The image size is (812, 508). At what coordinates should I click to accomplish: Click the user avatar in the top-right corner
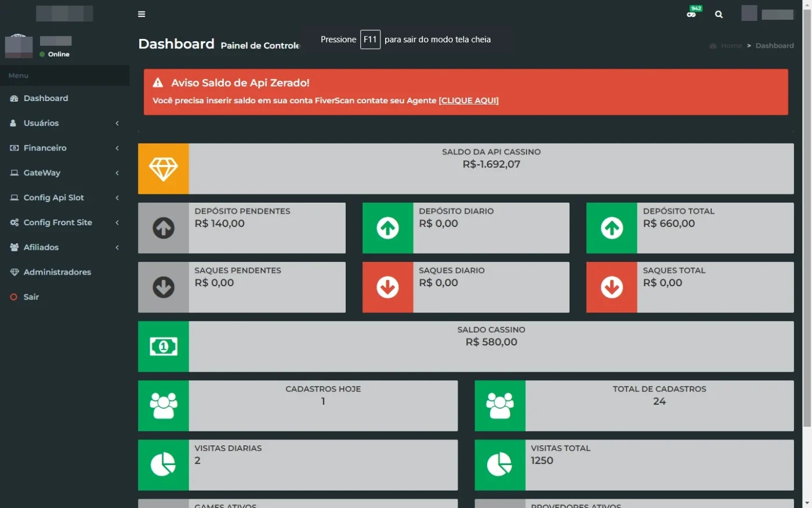coord(749,13)
